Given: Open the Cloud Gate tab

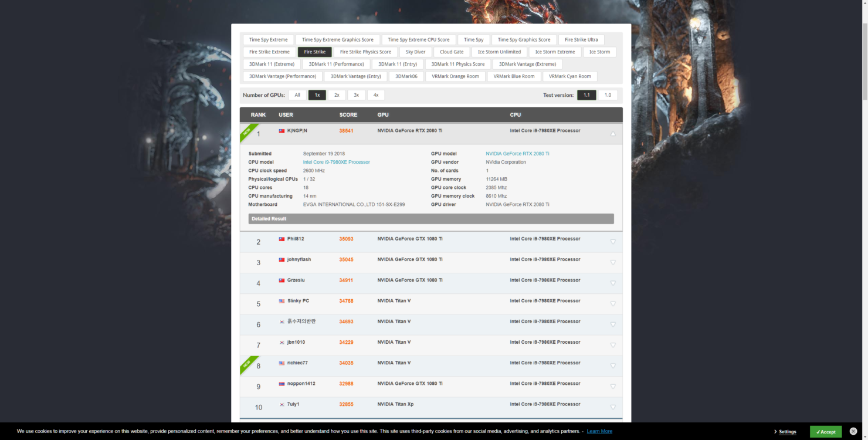Looking at the screenshot, I should [x=452, y=52].
